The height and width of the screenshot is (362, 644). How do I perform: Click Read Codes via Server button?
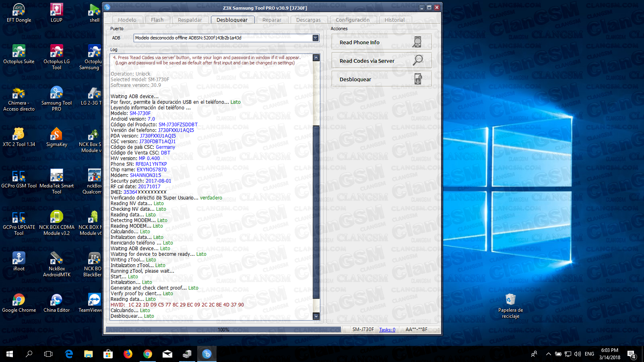[382, 60]
